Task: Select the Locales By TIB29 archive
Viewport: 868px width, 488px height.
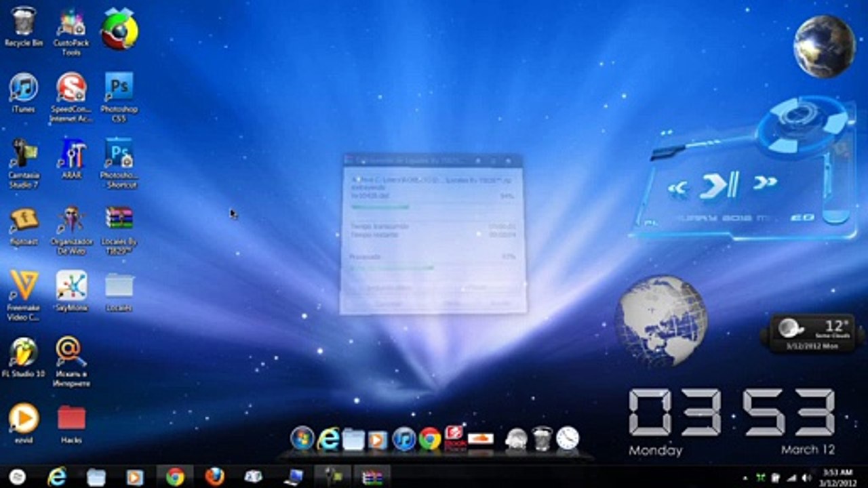Action: [119, 230]
